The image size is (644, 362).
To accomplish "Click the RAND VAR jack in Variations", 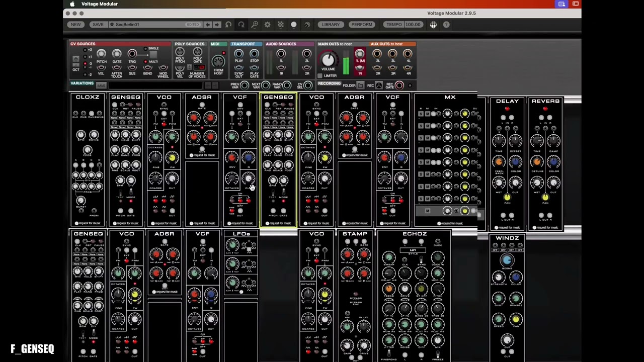I will (287, 85).
